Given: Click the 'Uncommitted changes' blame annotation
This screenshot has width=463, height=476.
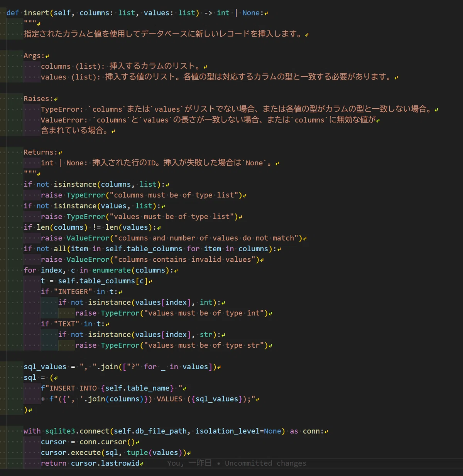Looking at the screenshot, I should click(x=265, y=463).
